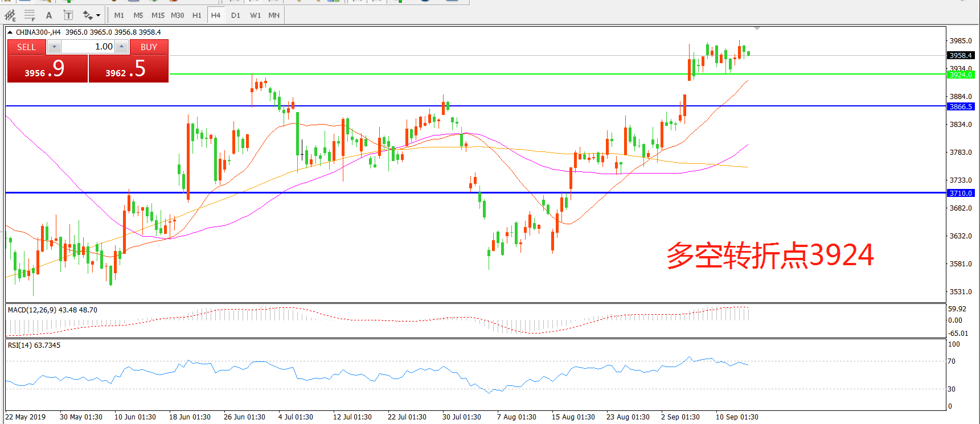The height and width of the screenshot is (424, 980).
Task: Select the H1 timeframe
Action: tap(196, 15)
